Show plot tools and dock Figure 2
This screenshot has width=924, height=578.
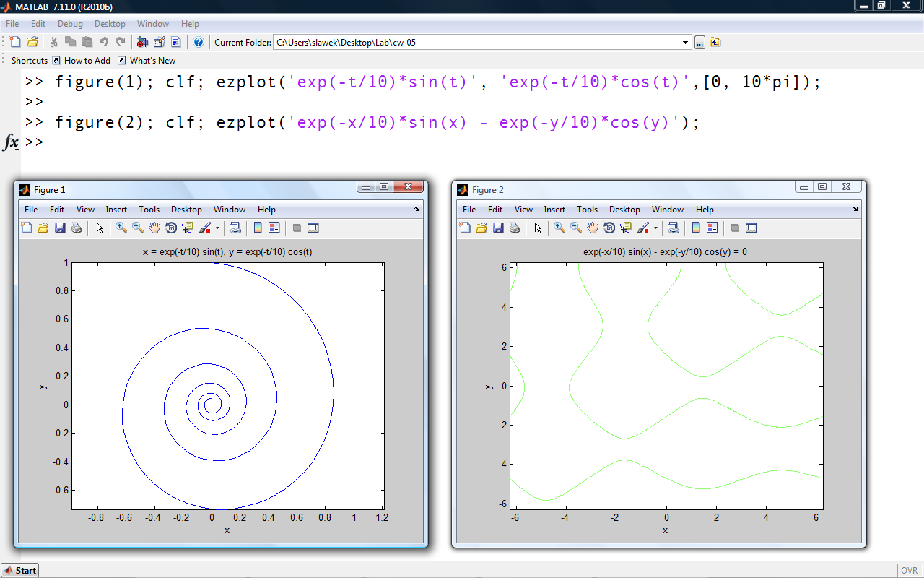point(751,228)
